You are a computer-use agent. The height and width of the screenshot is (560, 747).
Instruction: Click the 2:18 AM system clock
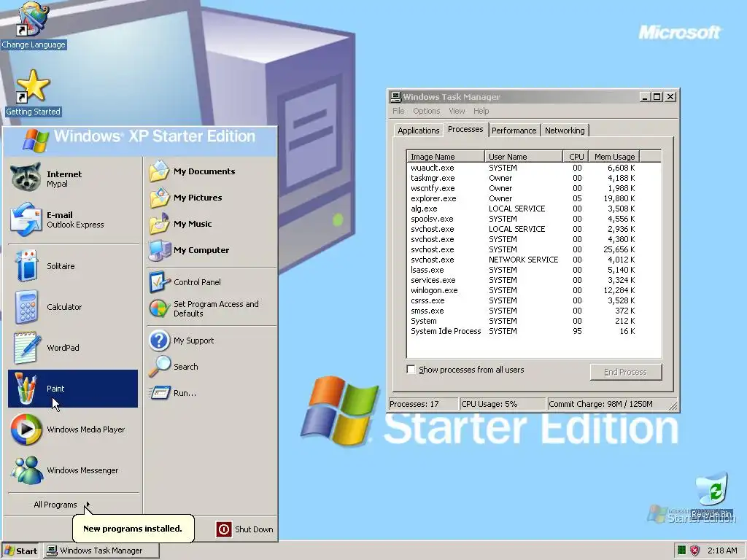click(x=721, y=551)
